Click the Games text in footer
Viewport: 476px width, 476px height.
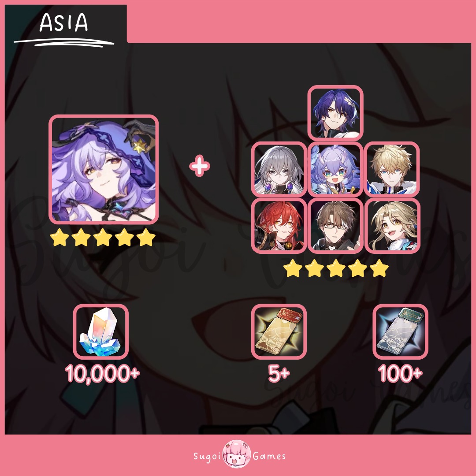click(269, 456)
